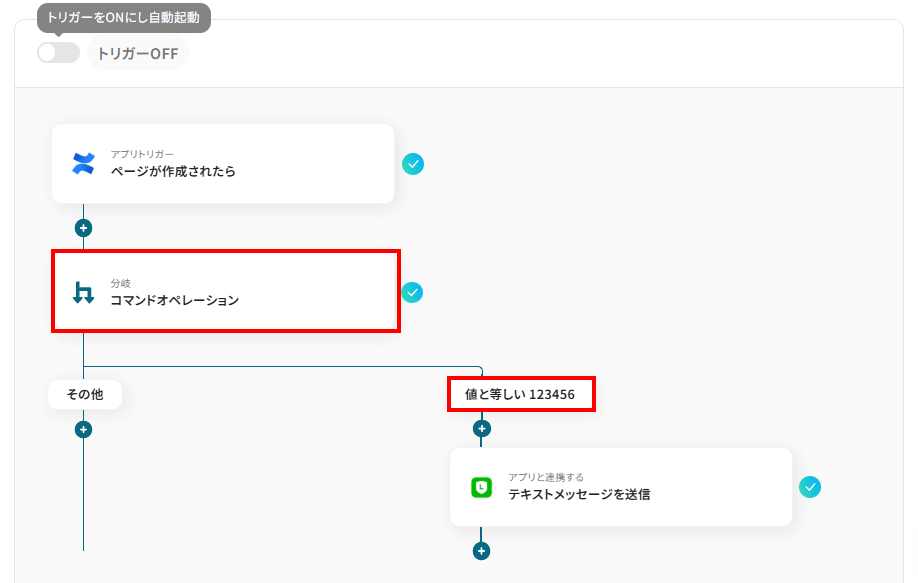This screenshot has height=583, width=918.
Task: Toggle the trigger ON/OFF switch
Action: point(59,53)
